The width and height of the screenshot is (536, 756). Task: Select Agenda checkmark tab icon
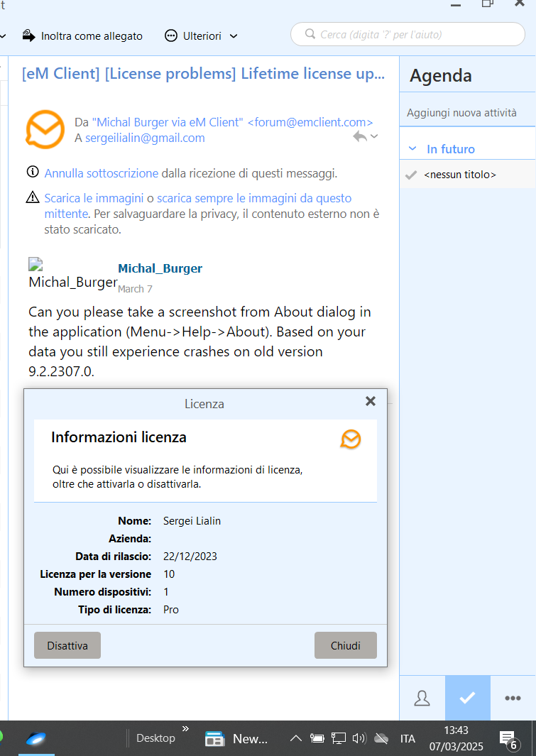[468, 698]
